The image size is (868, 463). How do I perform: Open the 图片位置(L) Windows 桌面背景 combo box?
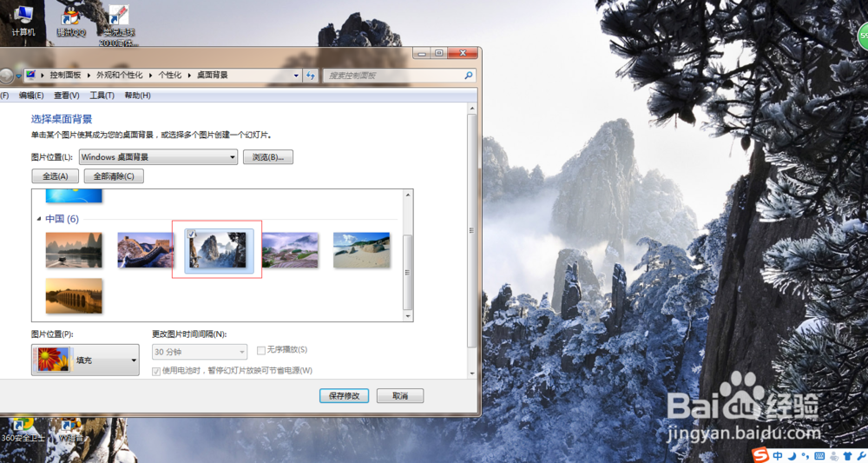coord(158,157)
